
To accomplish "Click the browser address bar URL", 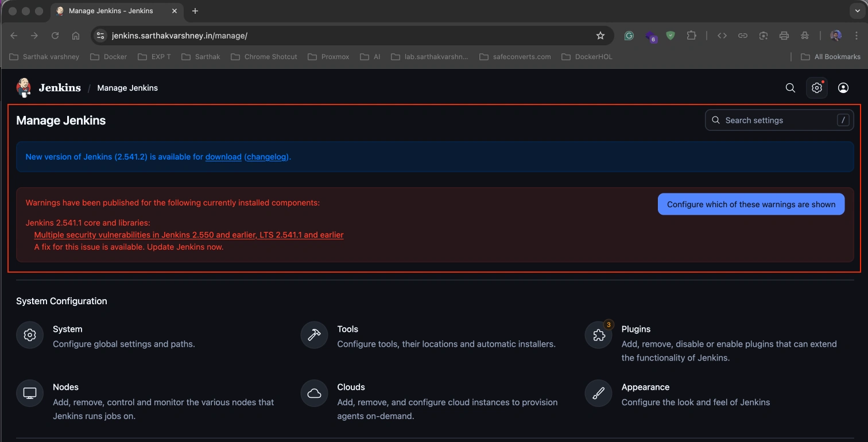I will pyautogui.click(x=179, y=36).
